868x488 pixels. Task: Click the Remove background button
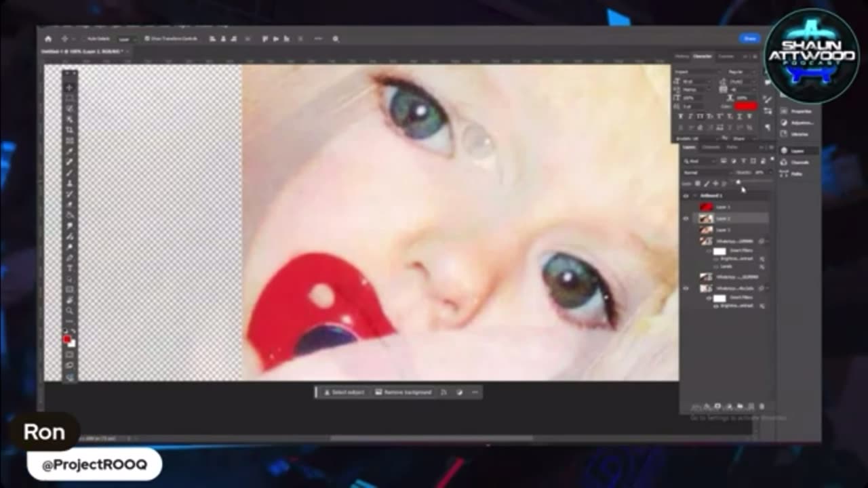pos(403,392)
